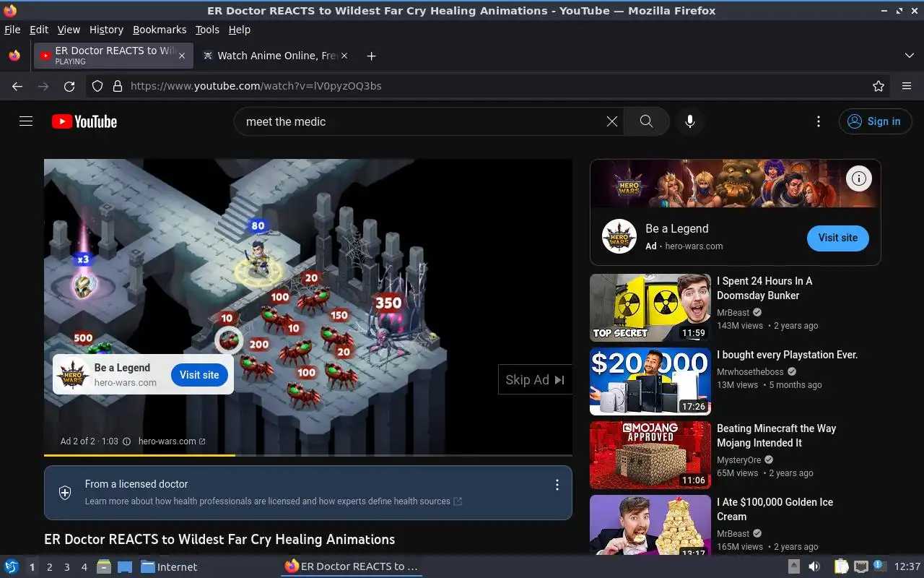This screenshot has height=578, width=924.
Task: Open I Spent 24 Hours Doomsday Bunker thumbnail
Action: pyautogui.click(x=650, y=308)
